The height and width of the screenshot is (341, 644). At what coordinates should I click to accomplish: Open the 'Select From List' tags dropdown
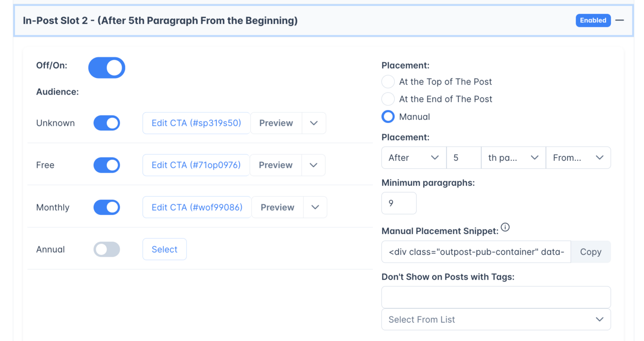point(496,319)
